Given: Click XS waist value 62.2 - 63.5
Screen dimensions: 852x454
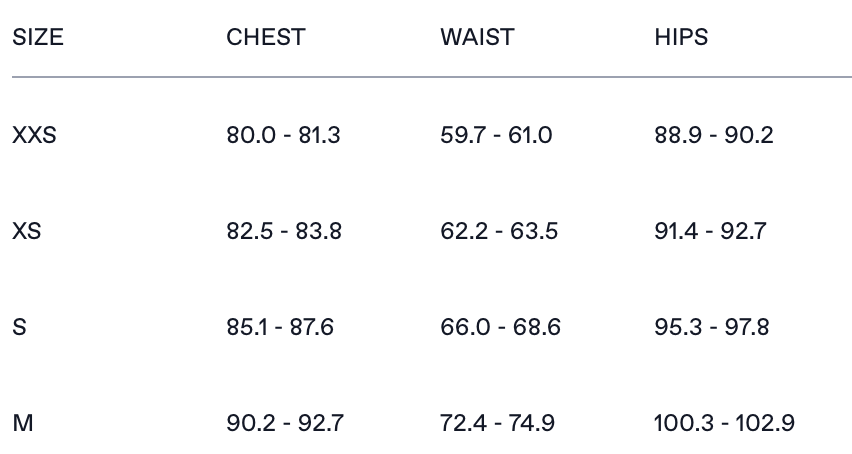Looking at the screenshot, I should point(499,231).
